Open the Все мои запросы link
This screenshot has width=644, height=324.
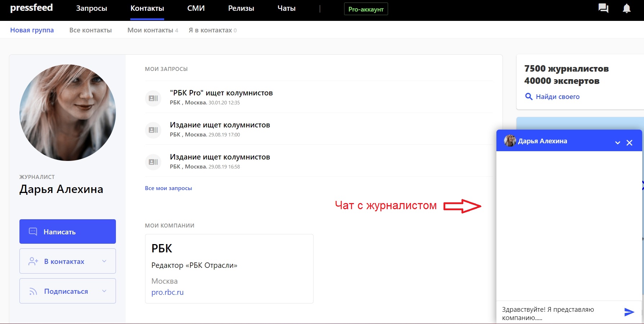pos(168,188)
